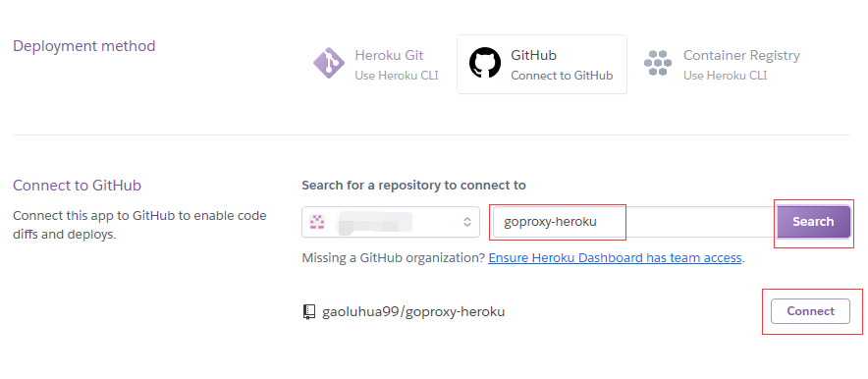Click 'Use Heroku CLI' under Container Registry
The height and width of the screenshot is (379, 868).
[x=726, y=76]
